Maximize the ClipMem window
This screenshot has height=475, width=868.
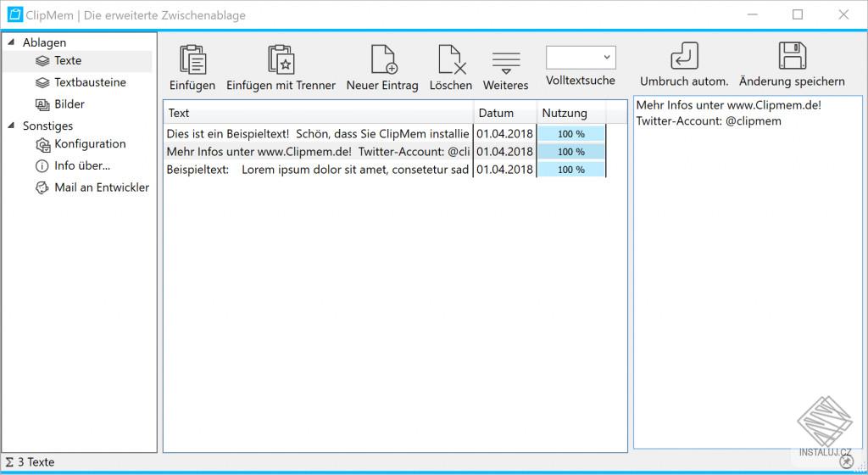click(798, 14)
